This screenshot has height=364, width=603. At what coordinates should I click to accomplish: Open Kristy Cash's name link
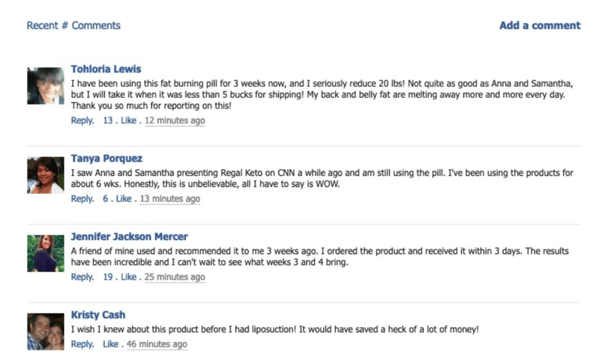tap(98, 315)
